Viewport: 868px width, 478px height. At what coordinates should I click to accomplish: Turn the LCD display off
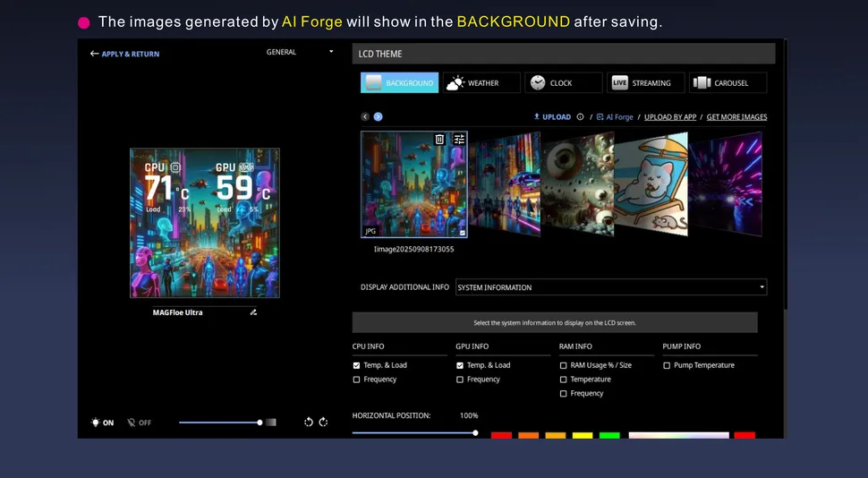pos(139,423)
